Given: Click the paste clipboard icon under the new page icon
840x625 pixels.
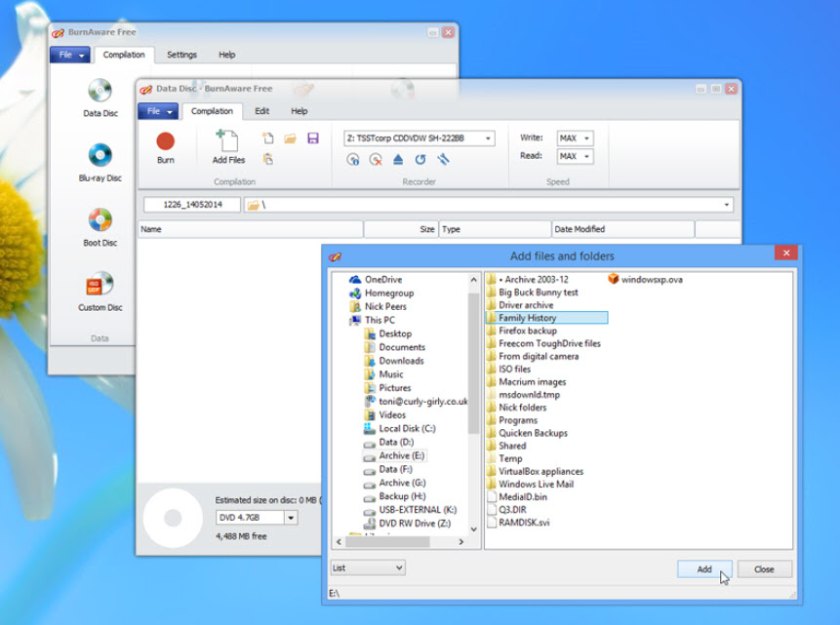Looking at the screenshot, I should pyautogui.click(x=268, y=159).
